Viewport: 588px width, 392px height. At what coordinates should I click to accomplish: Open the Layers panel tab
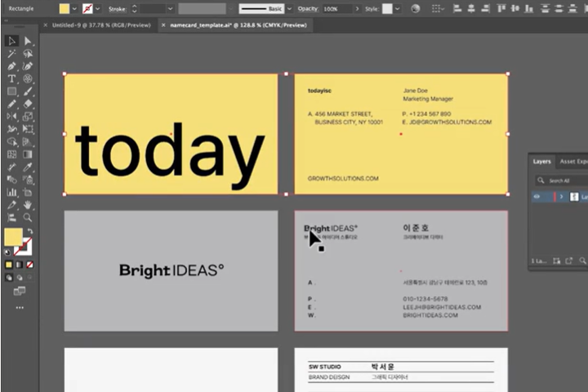coord(542,162)
